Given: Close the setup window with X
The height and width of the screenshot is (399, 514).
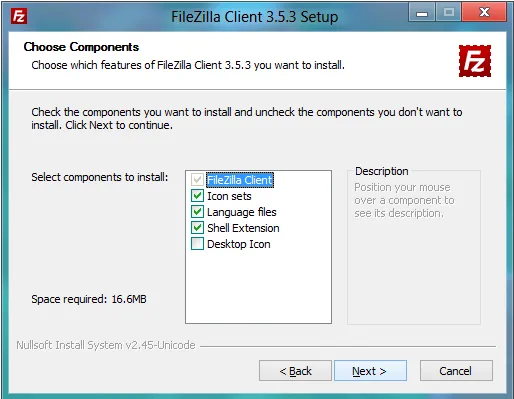Looking at the screenshot, I should 484,13.
